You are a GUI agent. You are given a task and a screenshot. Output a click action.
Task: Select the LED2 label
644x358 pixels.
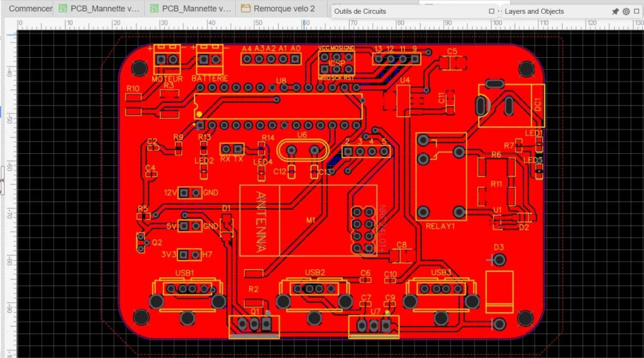(204, 161)
